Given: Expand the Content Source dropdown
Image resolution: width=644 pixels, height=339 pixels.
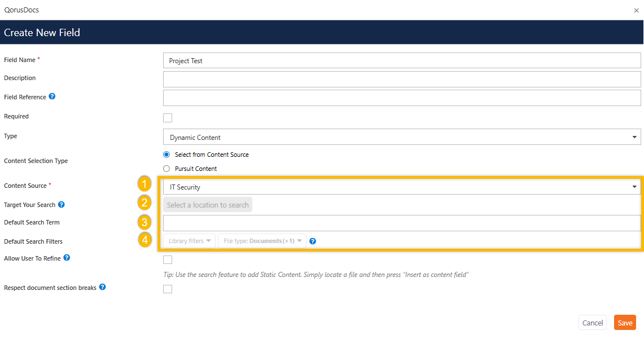Looking at the screenshot, I should point(401,187).
